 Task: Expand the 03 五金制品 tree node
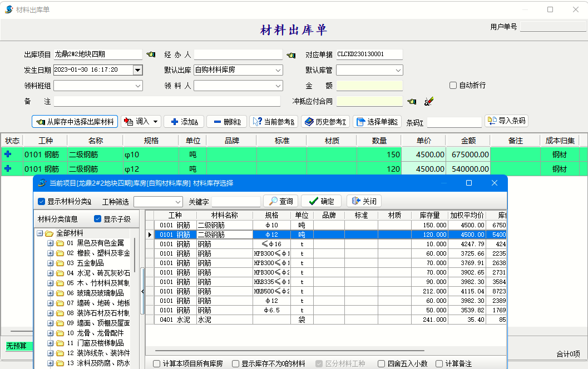pos(51,263)
